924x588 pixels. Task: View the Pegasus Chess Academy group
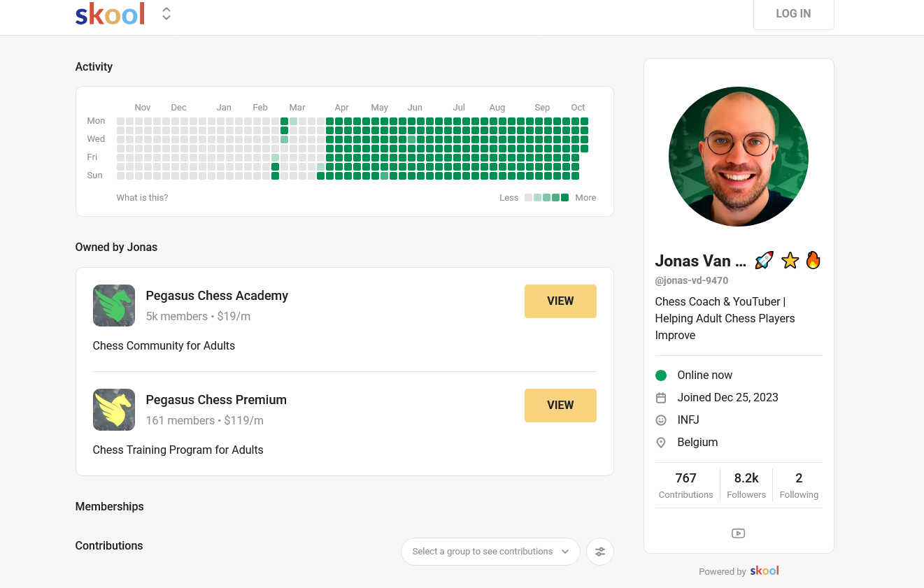pyautogui.click(x=560, y=301)
